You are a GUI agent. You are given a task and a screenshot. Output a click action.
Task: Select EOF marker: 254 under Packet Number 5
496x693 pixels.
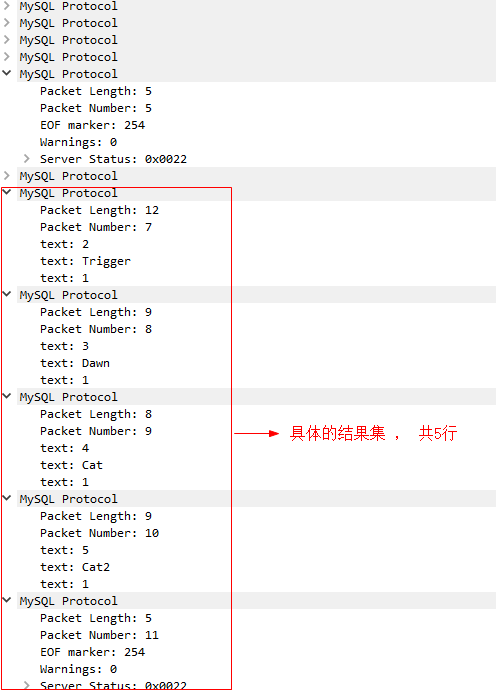[x=92, y=125]
